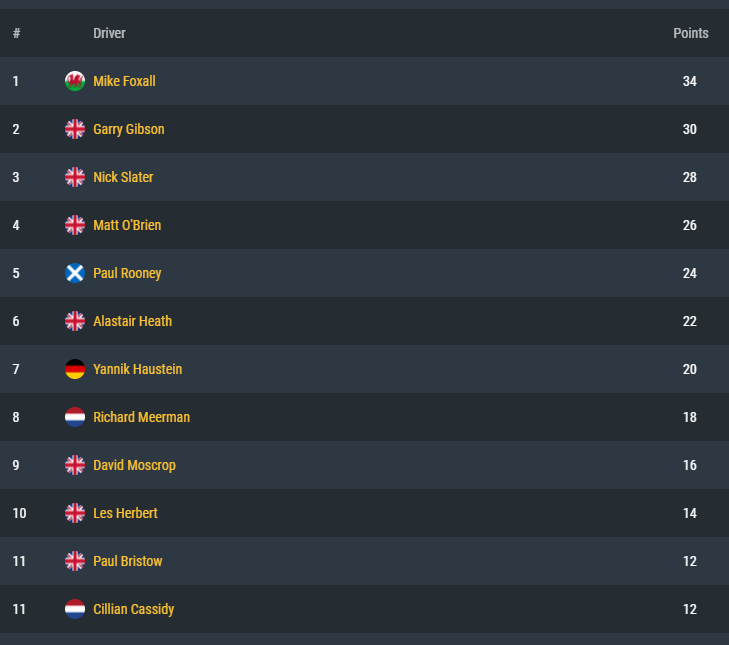
Task: Select the Paul Bristow driver link
Action: click(128, 561)
